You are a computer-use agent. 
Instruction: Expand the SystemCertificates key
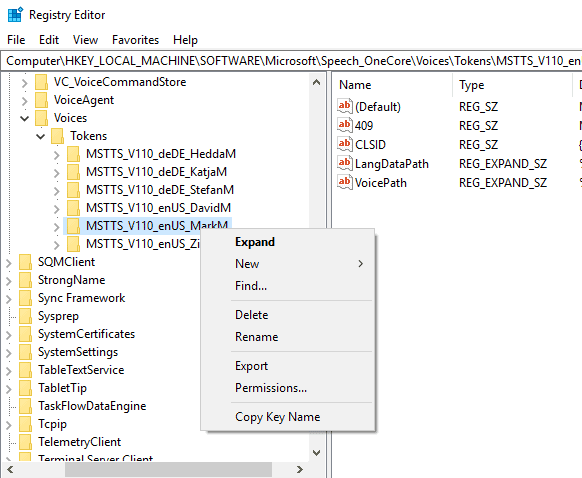point(9,335)
